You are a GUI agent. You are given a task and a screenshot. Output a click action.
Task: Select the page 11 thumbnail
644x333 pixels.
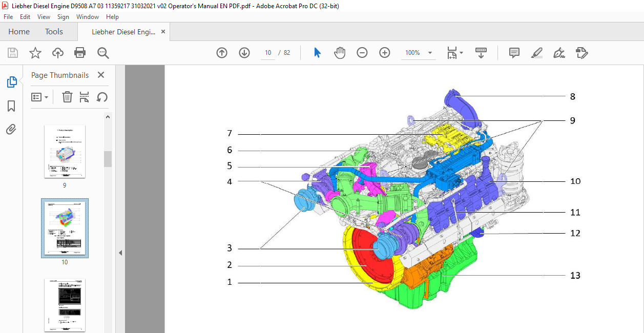(x=65, y=305)
